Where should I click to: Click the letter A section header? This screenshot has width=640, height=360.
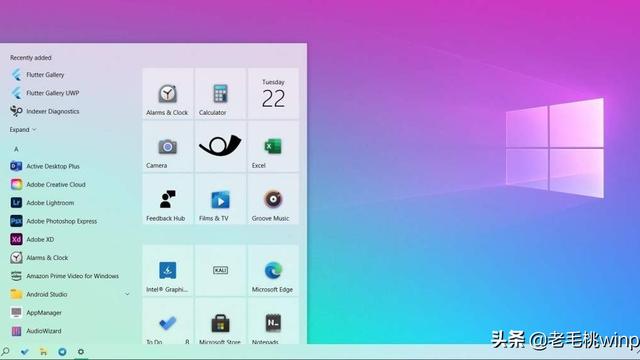tap(16, 149)
